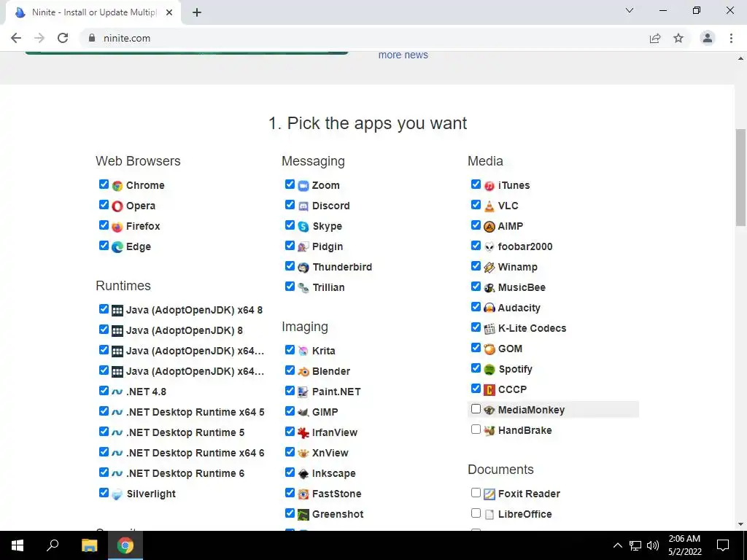
Task: Click the GOM label text
Action: click(x=510, y=349)
